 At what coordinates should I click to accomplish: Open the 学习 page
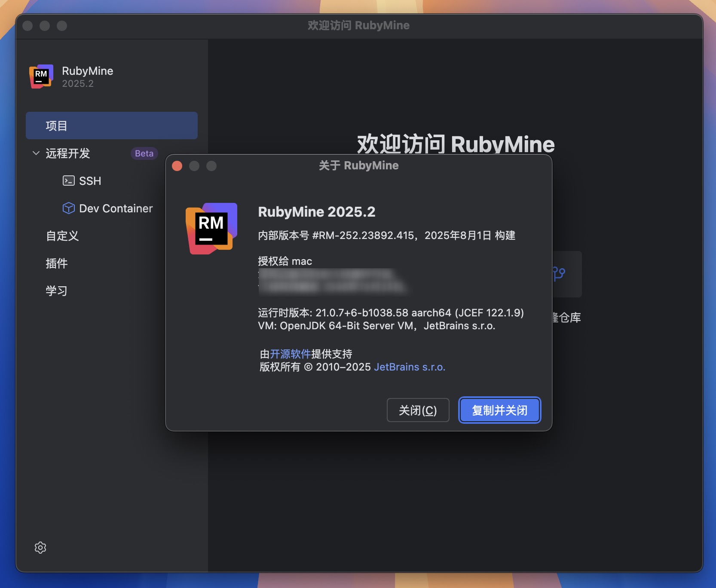tap(57, 291)
